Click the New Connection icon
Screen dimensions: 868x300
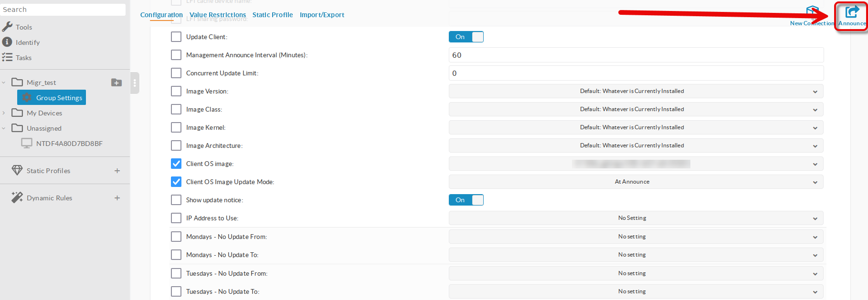tap(812, 12)
